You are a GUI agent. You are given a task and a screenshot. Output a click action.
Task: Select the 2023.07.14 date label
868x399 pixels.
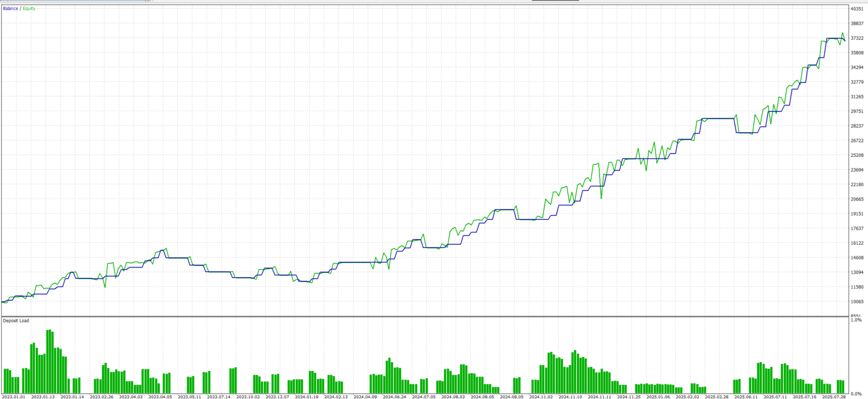pyautogui.click(x=218, y=397)
